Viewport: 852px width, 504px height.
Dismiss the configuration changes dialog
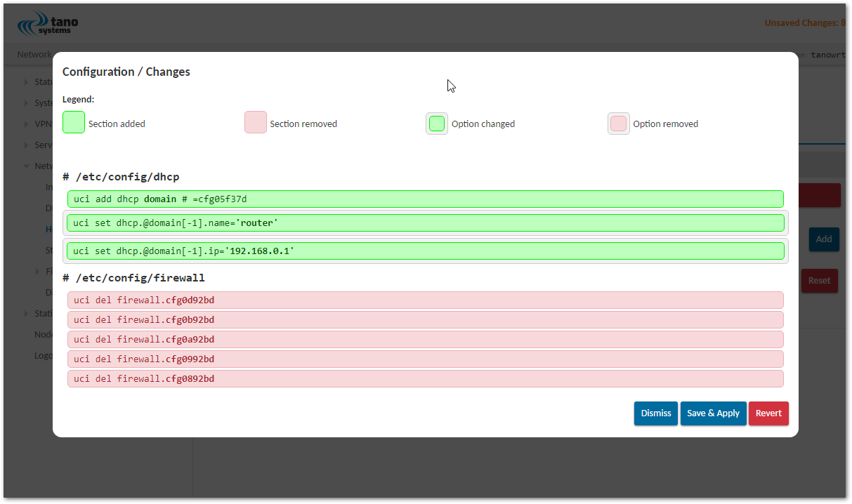pos(656,413)
